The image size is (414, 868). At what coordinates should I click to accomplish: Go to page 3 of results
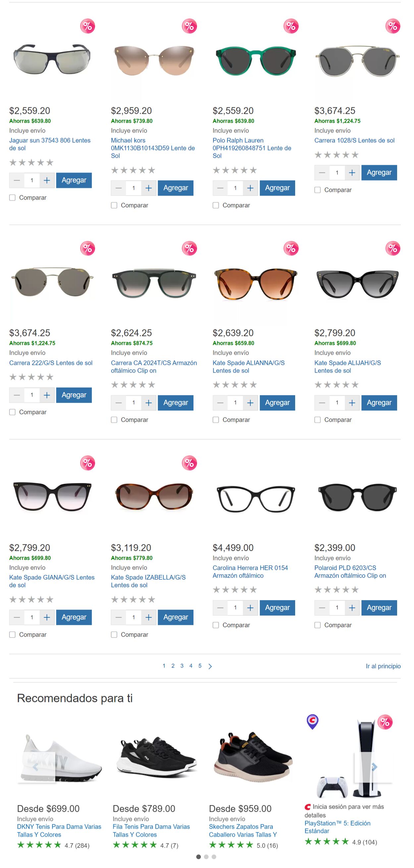tap(182, 666)
